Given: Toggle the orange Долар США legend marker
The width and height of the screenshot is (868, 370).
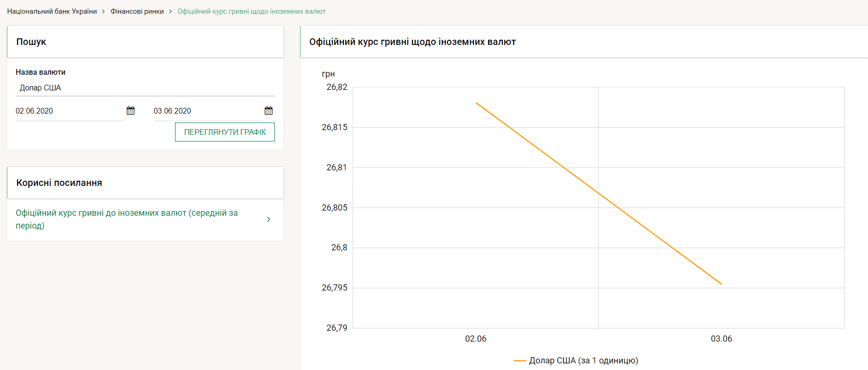Looking at the screenshot, I should 520,361.
